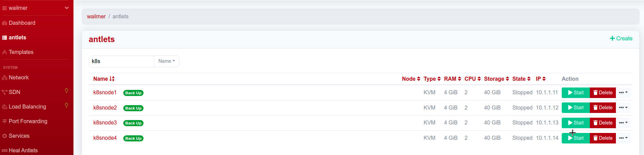Sort antlets by State column
Viewport: 644px width, 155px height.
pos(521,79)
